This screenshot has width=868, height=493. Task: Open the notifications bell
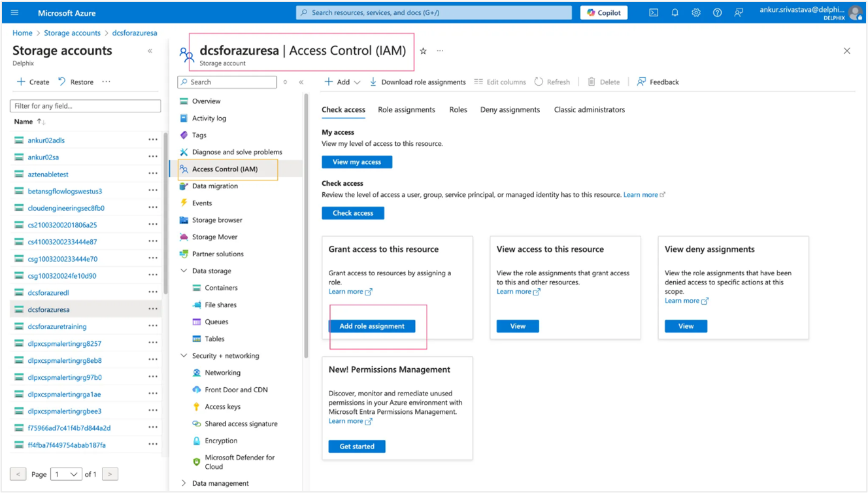[x=675, y=12]
